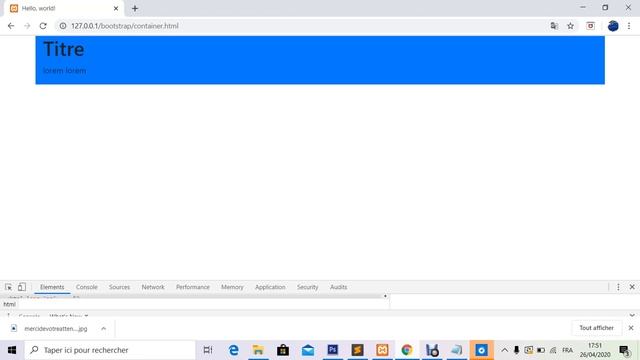The image size is (640, 360).
Task: Click the microphone tray icon
Action: pos(516,350)
